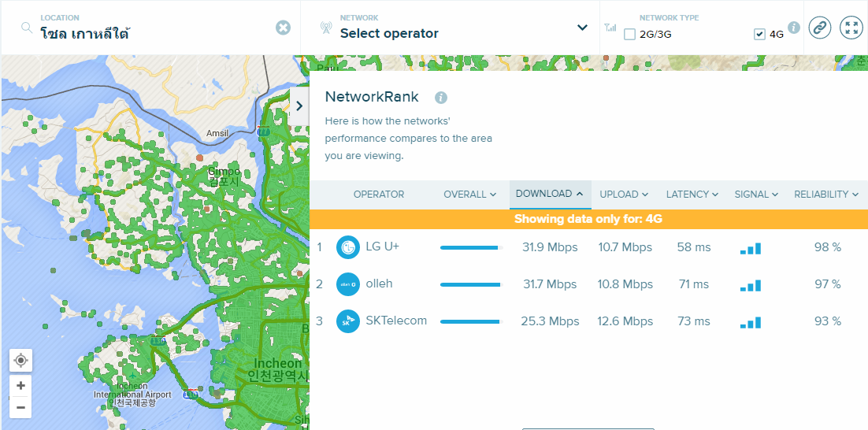Click the 12.6 Mbps upload value
This screenshot has height=430, width=868.
[x=625, y=321]
